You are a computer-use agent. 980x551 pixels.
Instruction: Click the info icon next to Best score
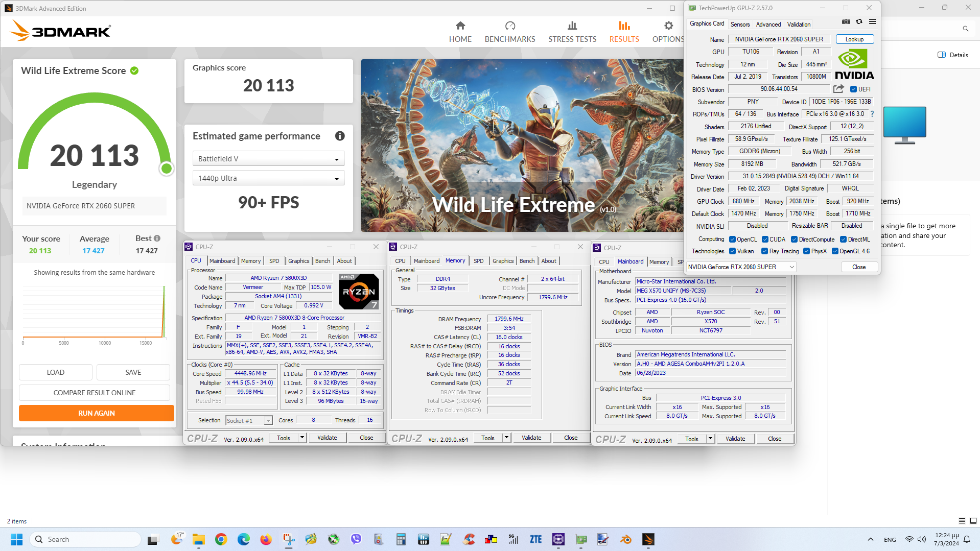(157, 238)
